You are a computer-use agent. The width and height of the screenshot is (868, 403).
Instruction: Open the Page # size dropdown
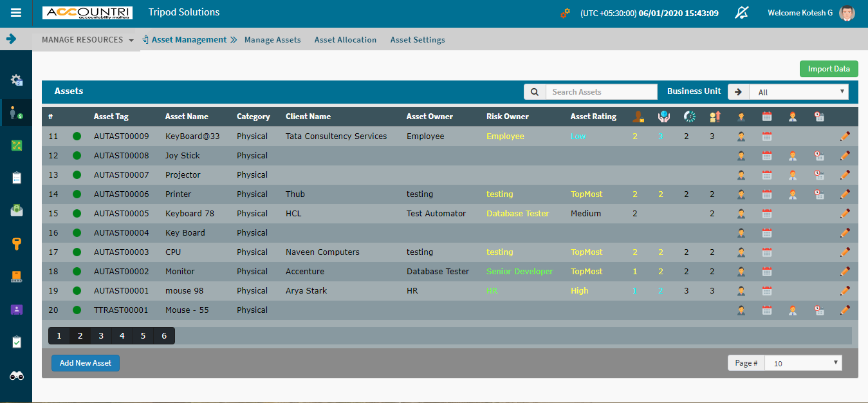pos(803,363)
